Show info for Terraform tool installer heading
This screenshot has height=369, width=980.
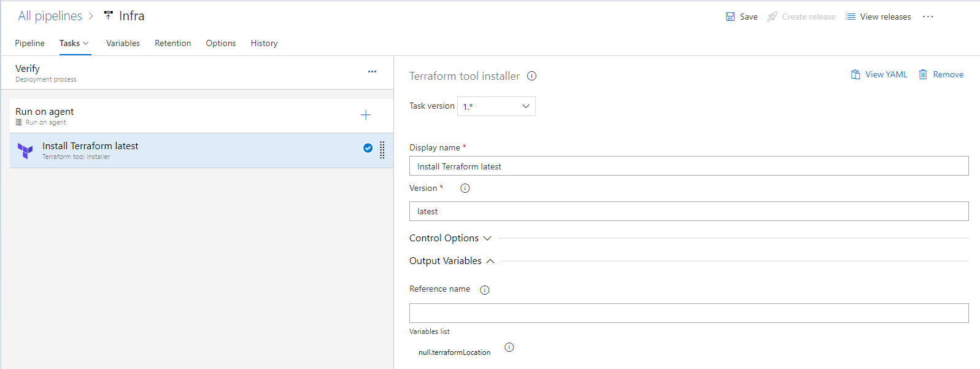(532, 76)
